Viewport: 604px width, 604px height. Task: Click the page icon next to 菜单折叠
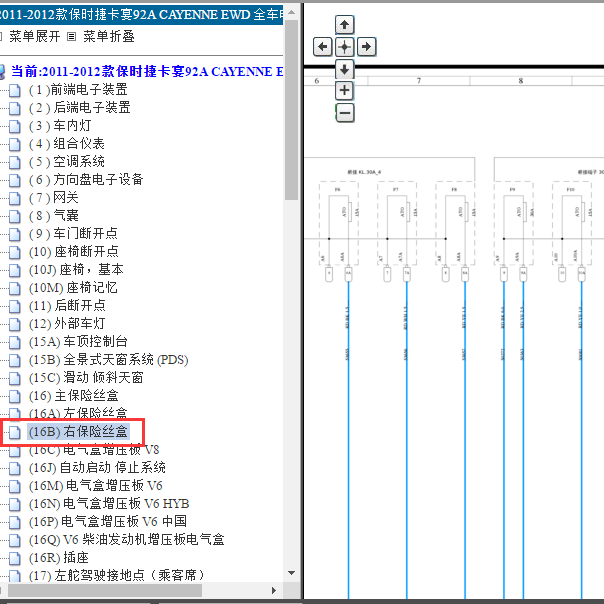(71, 37)
